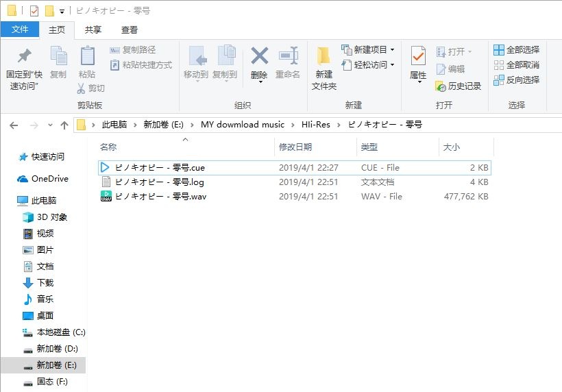
Task: Go up one folder level
Action: (64, 125)
